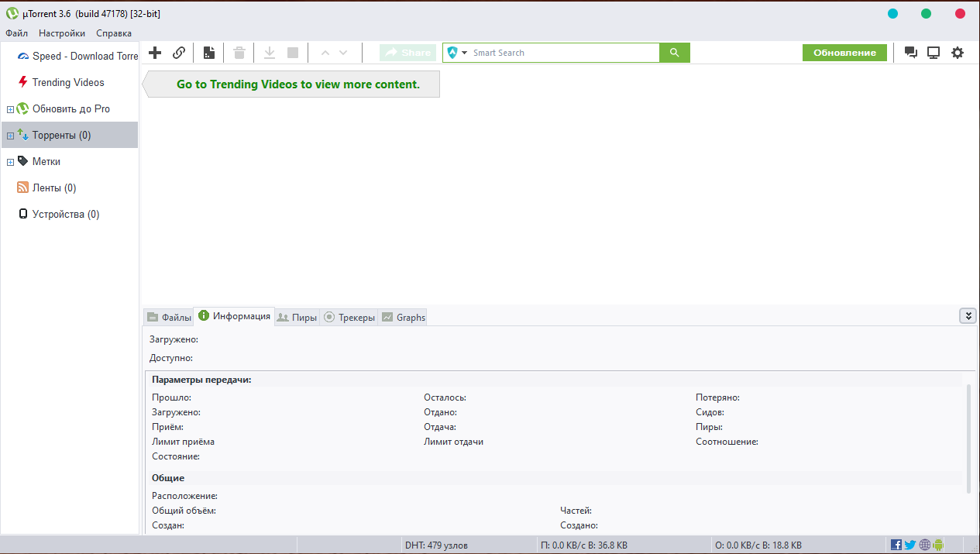Click the Add Torrent plus icon
980x554 pixels.
pos(155,53)
